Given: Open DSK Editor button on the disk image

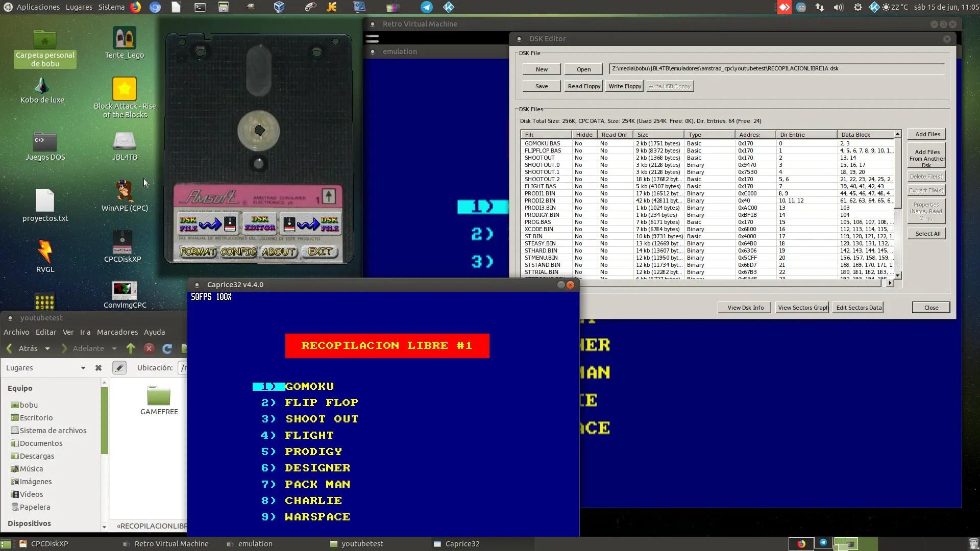Looking at the screenshot, I should [260, 223].
